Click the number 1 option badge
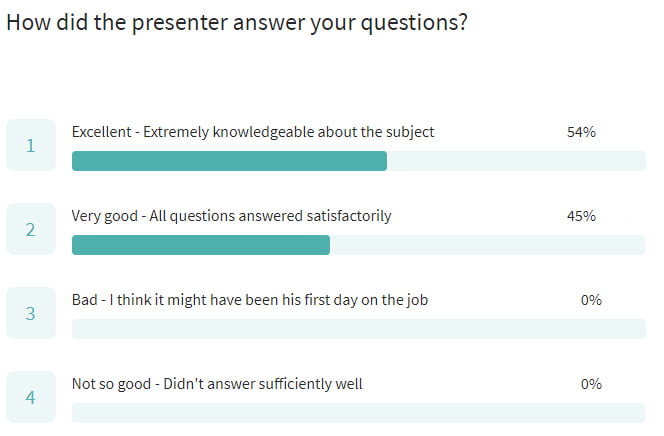This screenshot has width=664, height=436. (31, 145)
